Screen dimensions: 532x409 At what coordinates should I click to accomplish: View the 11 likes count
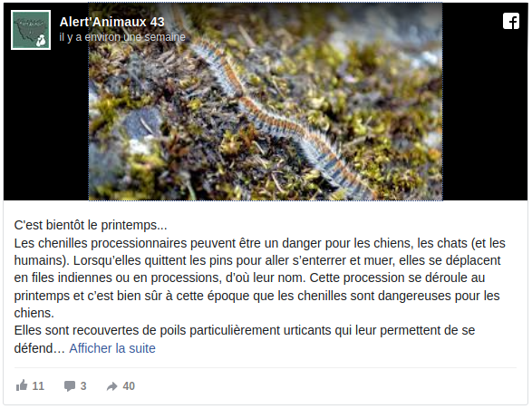pyautogui.click(x=38, y=386)
